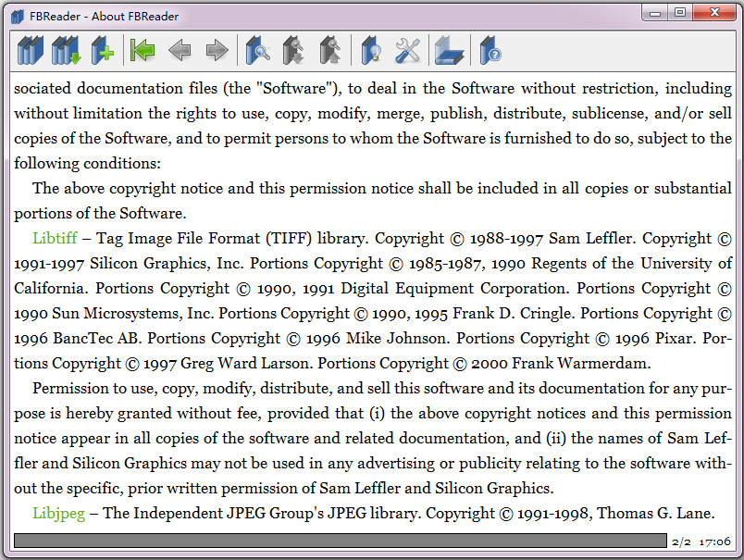Go forward with gray right arrow

click(x=217, y=50)
